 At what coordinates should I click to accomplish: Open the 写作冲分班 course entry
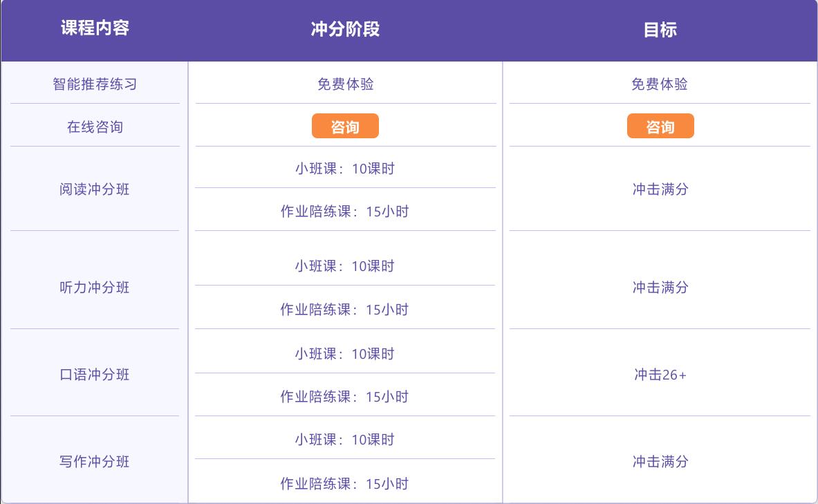pyautogui.click(x=95, y=462)
